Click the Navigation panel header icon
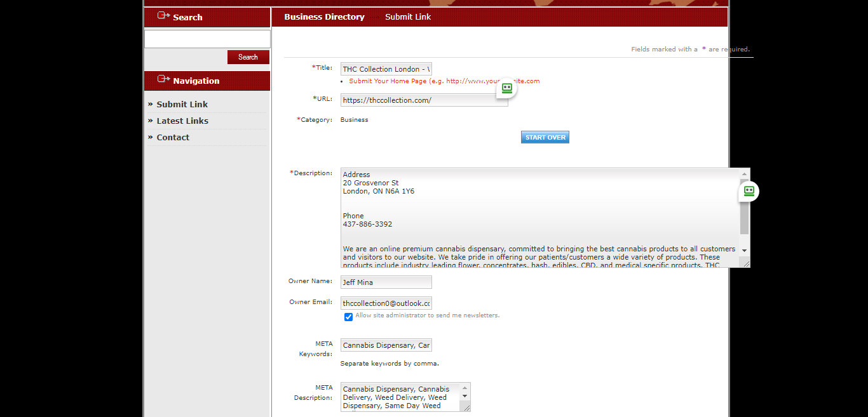 click(x=164, y=79)
